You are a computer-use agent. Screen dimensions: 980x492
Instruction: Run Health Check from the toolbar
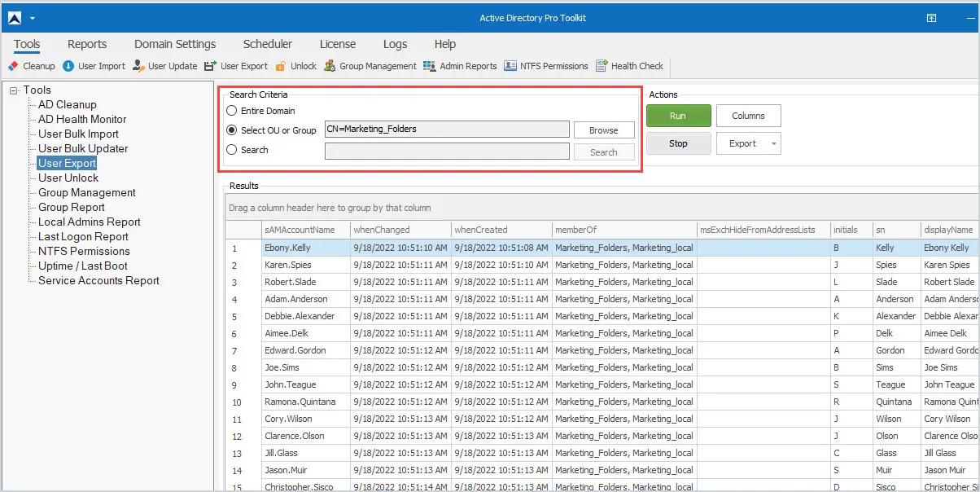630,66
